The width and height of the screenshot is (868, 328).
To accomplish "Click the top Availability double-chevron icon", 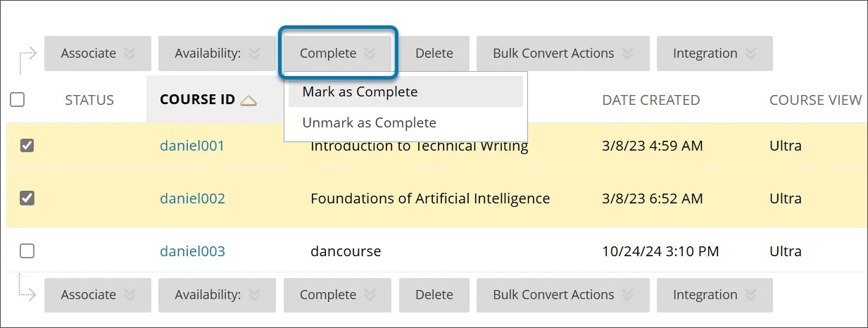I will click(x=254, y=53).
